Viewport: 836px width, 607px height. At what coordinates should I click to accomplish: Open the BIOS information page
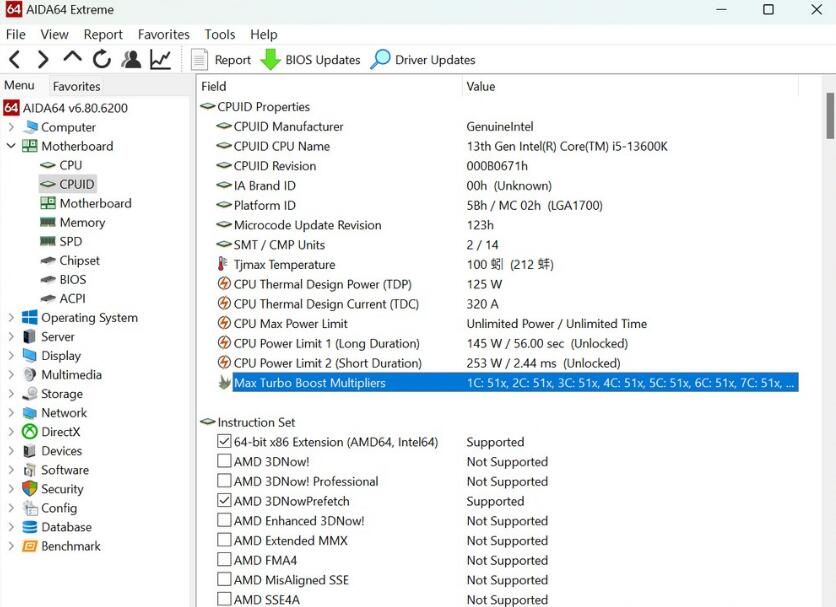71,279
